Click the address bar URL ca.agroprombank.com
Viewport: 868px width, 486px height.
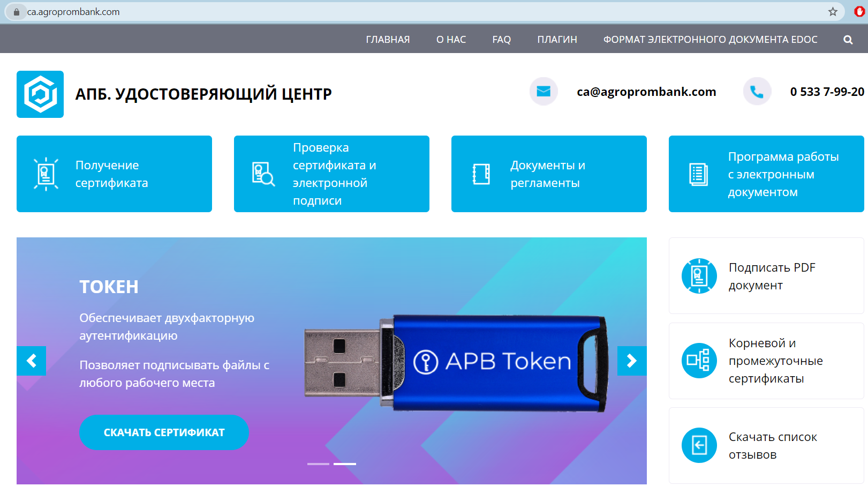(x=73, y=12)
